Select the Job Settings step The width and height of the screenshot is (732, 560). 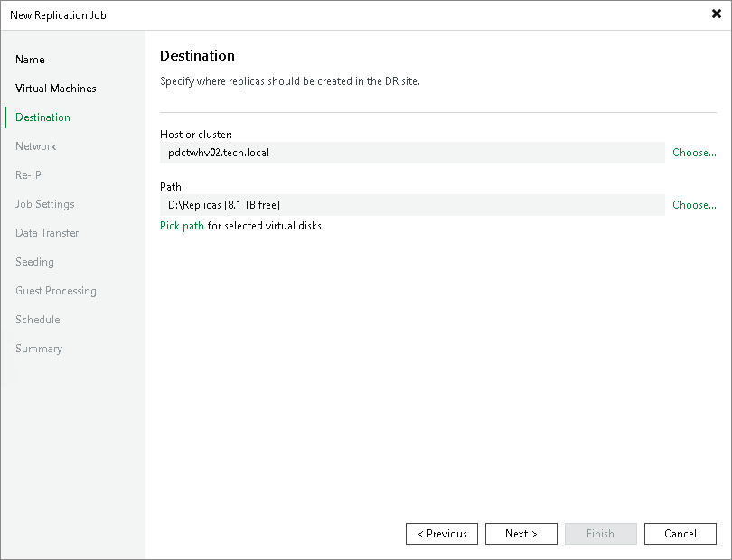(44, 203)
